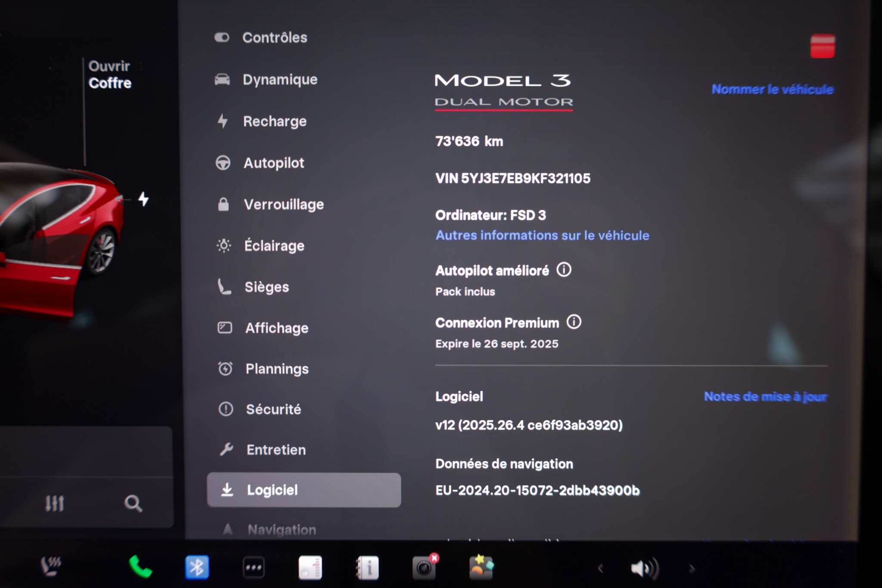
Task: Click the padlock icon beside Verrouillage
Action: click(224, 204)
